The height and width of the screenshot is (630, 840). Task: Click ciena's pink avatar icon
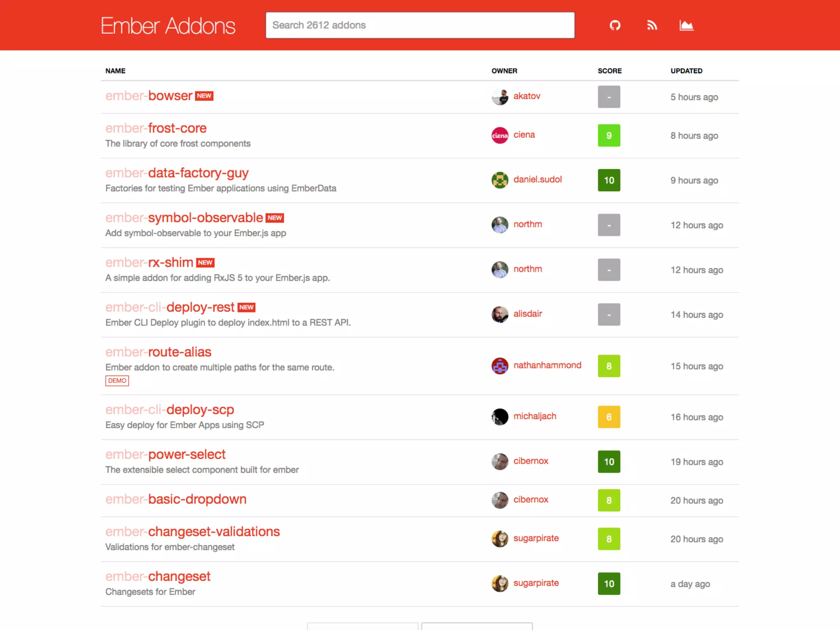(x=500, y=135)
